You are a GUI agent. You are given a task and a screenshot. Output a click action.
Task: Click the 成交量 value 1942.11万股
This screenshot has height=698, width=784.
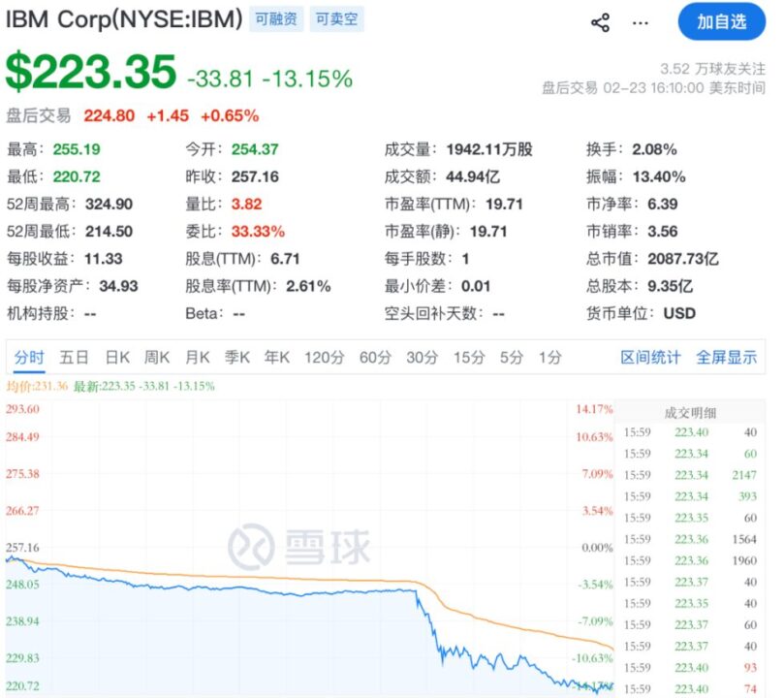[489, 149]
